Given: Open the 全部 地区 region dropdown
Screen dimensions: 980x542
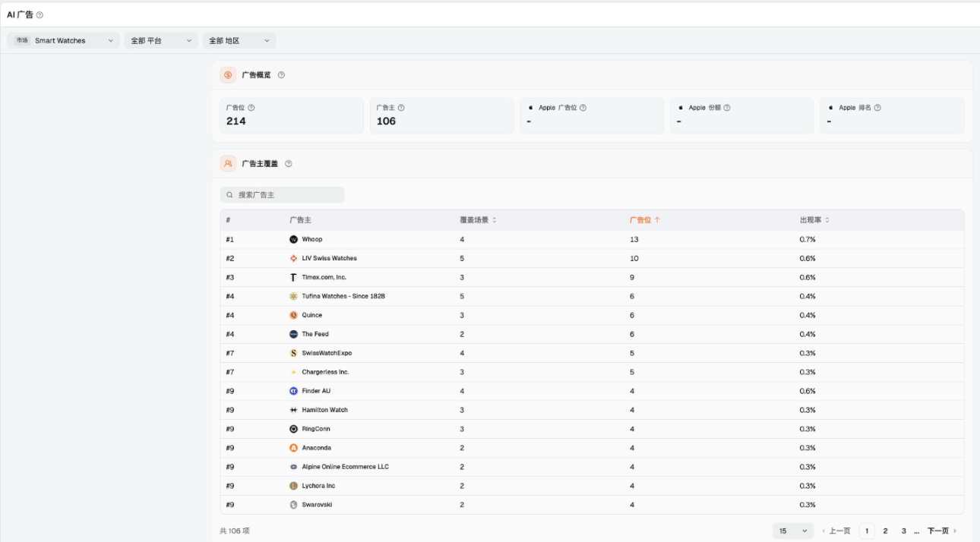Looking at the screenshot, I should point(239,41).
